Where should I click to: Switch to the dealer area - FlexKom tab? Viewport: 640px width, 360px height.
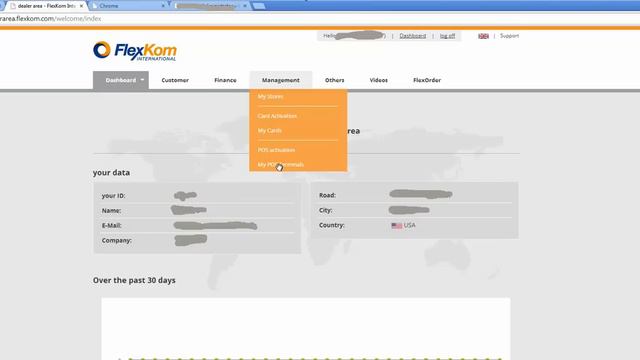(46, 6)
